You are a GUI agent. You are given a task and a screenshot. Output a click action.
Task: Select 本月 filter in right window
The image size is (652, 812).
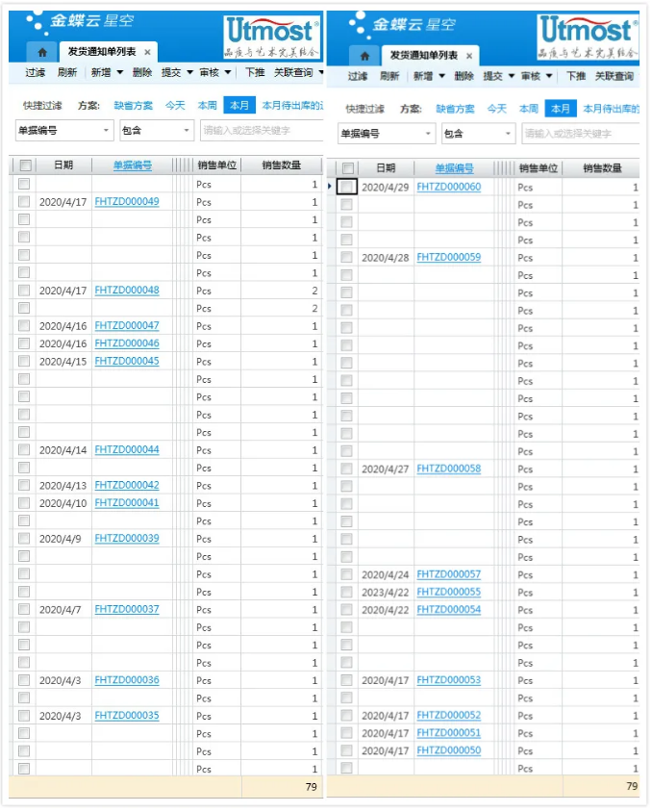coord(561,109)
